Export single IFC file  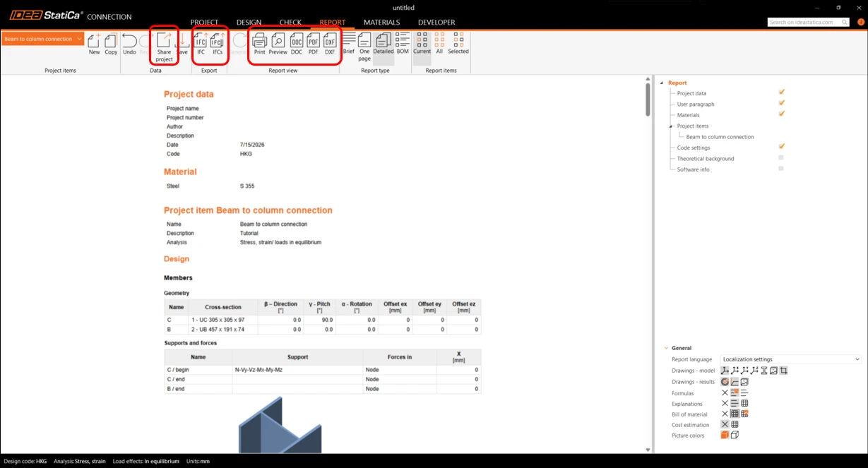[201, 43]
